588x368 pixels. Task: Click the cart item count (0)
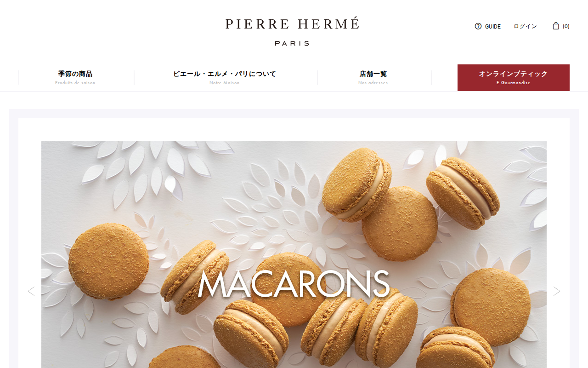tap(566, 26)
